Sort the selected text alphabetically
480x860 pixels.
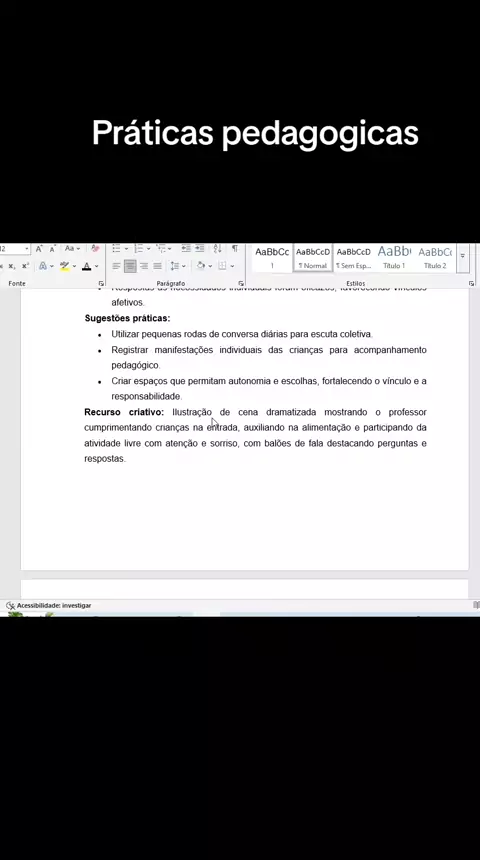coord(217,249)
